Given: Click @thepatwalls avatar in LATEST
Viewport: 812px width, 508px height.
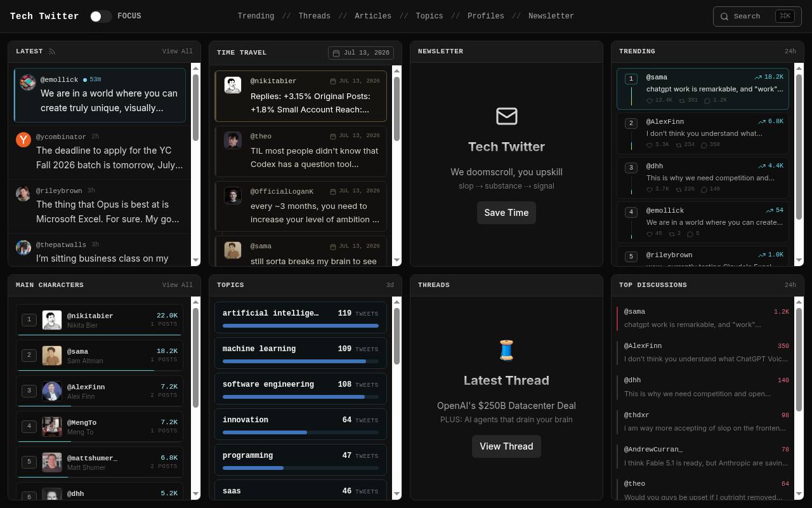Looking at the screenshot, I should tap(23, 248).
